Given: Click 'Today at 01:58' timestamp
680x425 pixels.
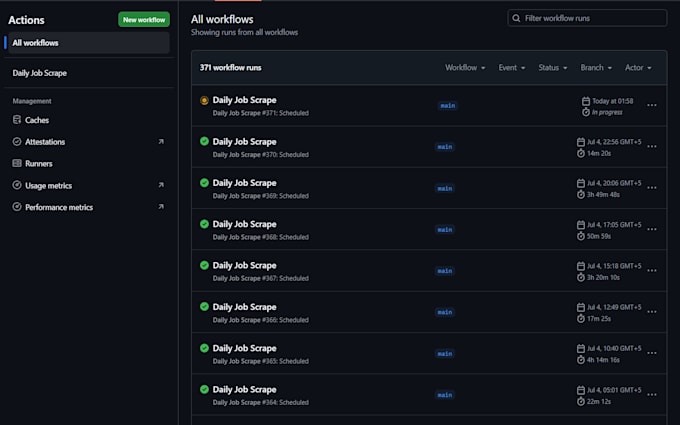Looking at the screenshot, I should pos(612,101).
